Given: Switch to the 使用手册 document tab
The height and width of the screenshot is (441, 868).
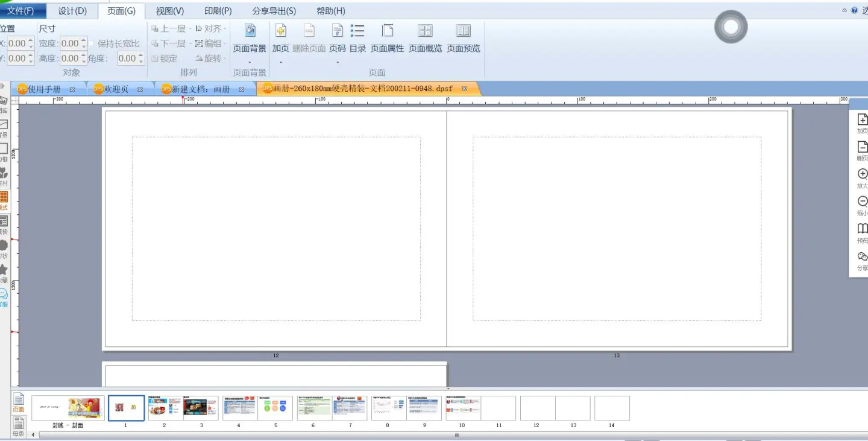Looking at the screenshot, I should (x=44, y=89).
